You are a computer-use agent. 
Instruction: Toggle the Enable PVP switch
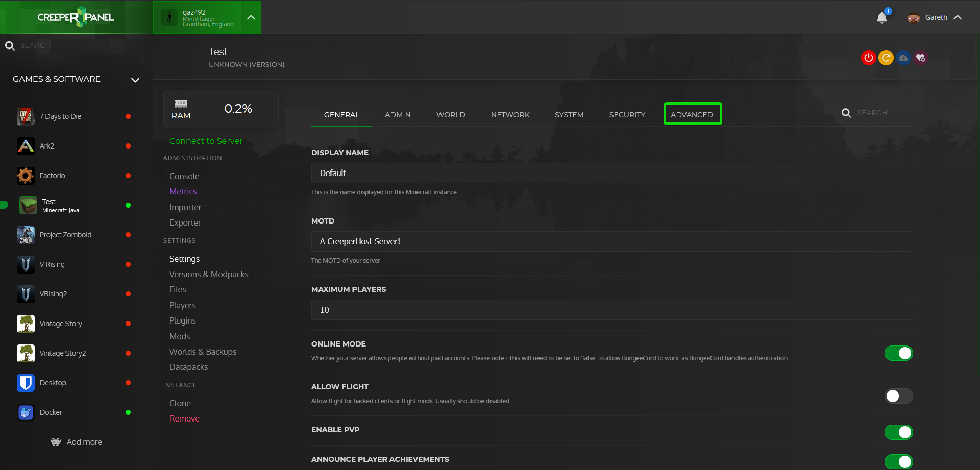(x=898, y=432)
